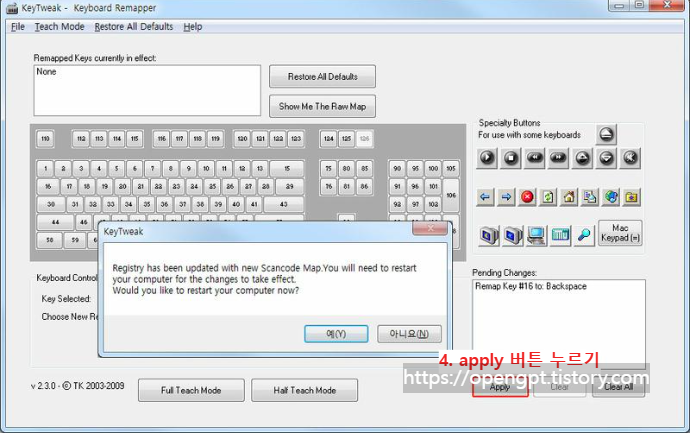This screenshot has width=690, height=433.
Task: Open the Restore All Defaults menu
Action: (x=134, y=27)
